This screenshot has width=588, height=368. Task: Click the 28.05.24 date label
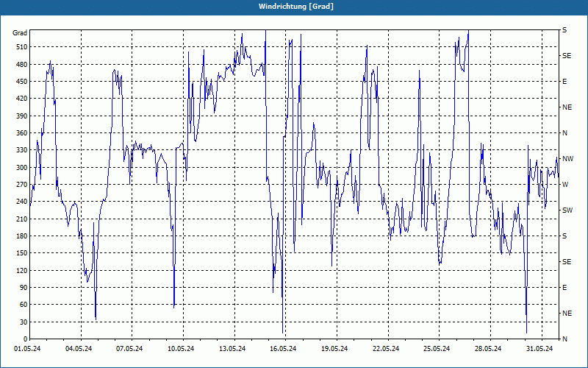[x=489, y=349]
